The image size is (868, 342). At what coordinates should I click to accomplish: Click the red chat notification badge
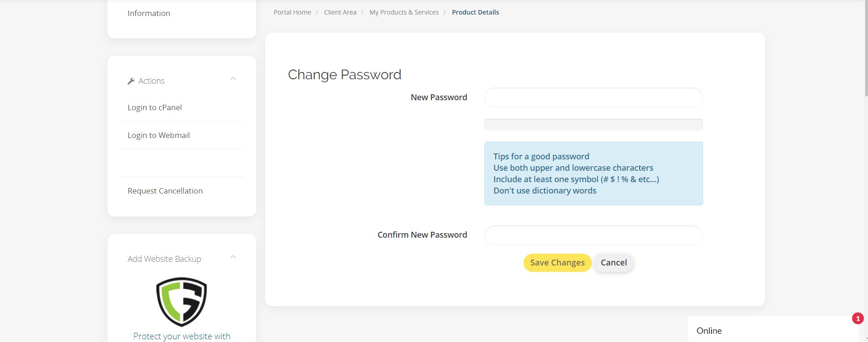pos(858,318)
